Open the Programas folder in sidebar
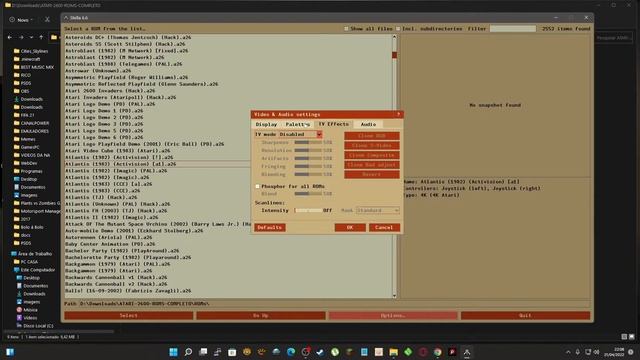Viewport: 640px width, 360px height. 29,171
